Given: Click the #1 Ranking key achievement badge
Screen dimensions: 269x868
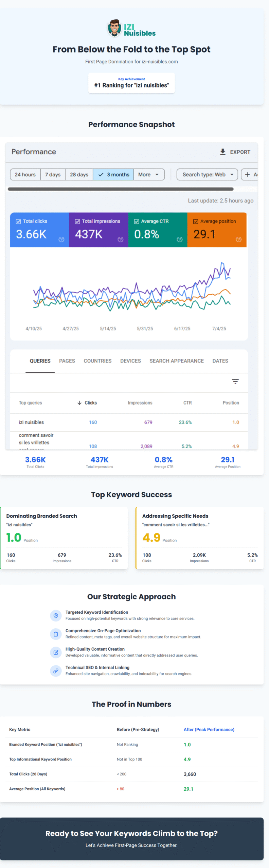Looking at the screenshot, I should pyautogui.click(x=131, y=83).
